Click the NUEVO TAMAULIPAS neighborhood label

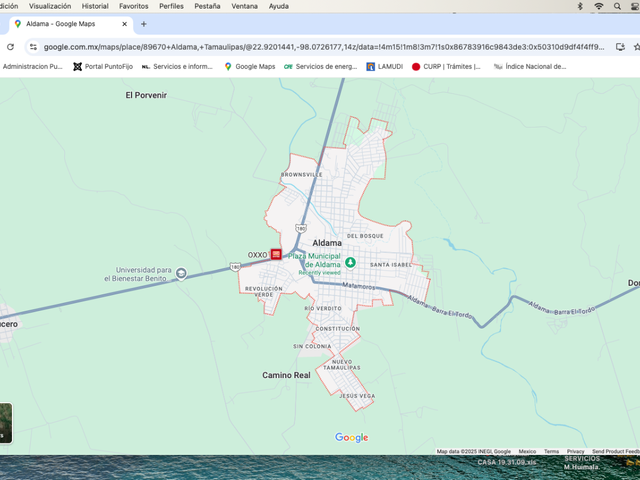(342, 364)
